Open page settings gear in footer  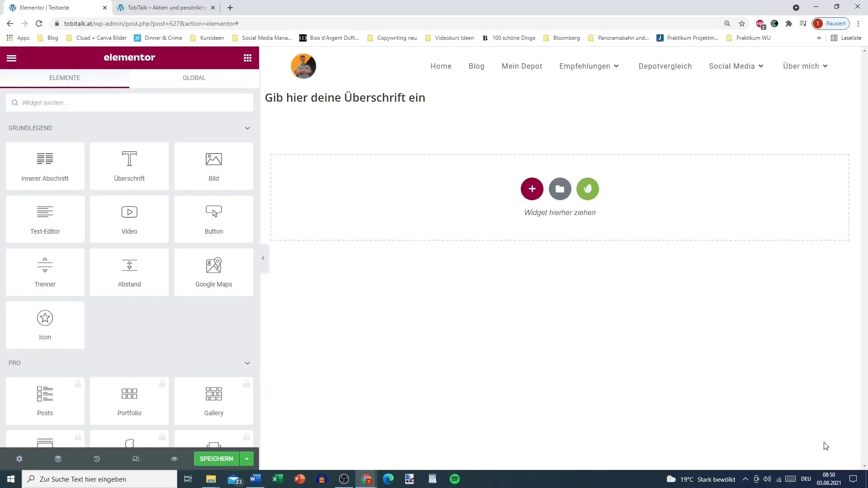coord(19,459)
